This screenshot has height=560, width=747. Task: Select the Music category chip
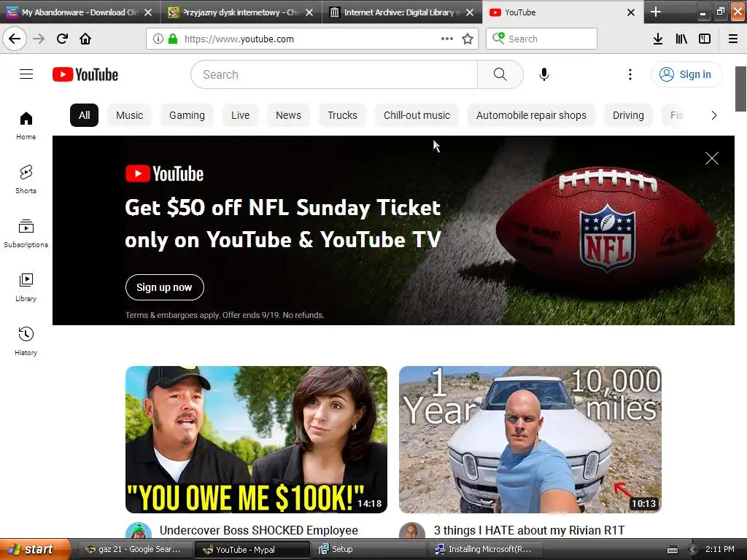pyautogui.click(x=130, y=115)
